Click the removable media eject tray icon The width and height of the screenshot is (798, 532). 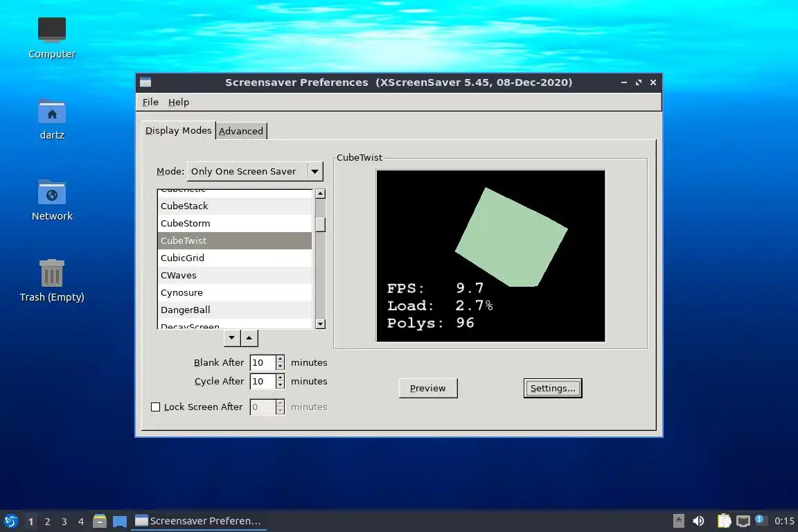pos(678,521)
